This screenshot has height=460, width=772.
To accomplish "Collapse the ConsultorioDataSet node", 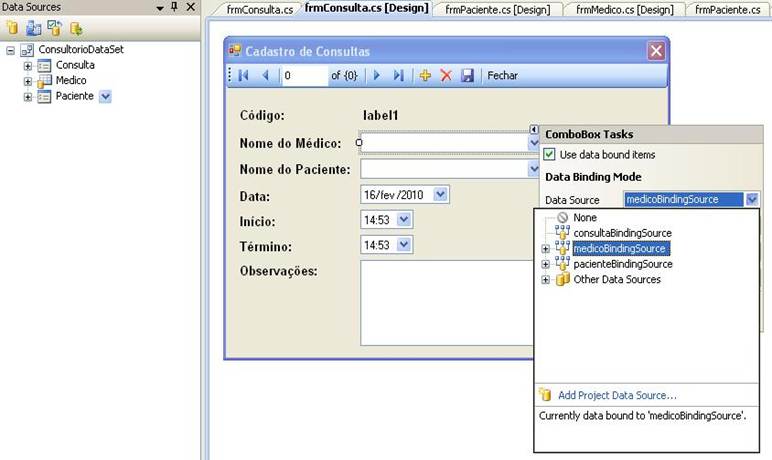I will coord(10,50).
